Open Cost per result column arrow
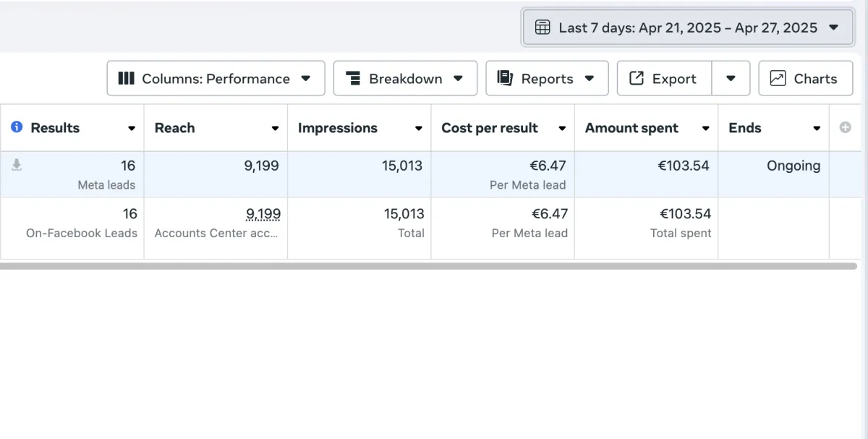Viewport: 868px width, 439px height. click(561, 129)
